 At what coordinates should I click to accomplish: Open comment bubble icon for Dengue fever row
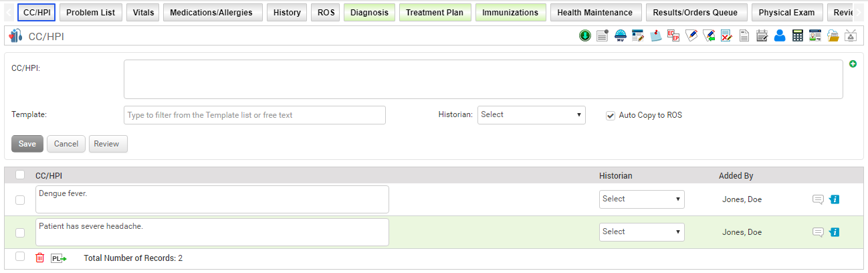pos(818,199)
